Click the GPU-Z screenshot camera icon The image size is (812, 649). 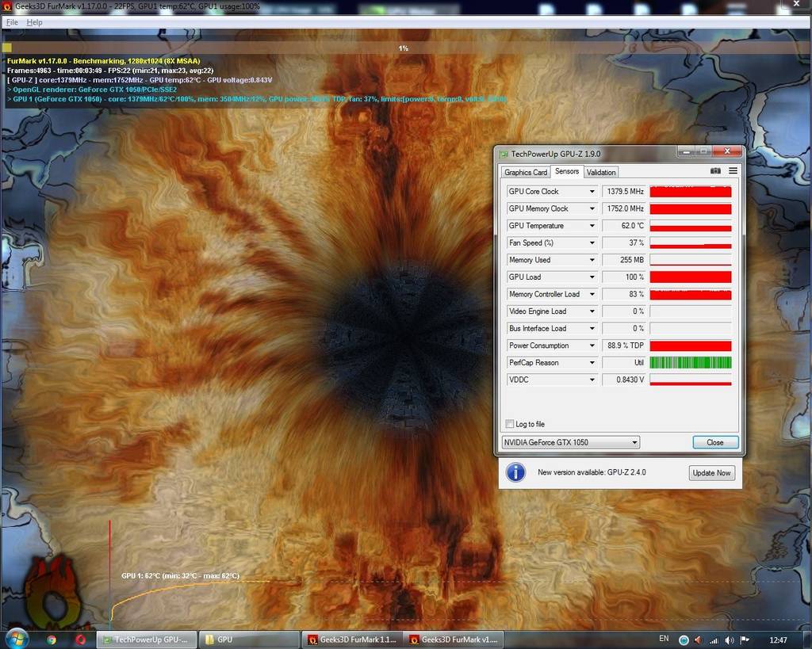coord(715,171)
